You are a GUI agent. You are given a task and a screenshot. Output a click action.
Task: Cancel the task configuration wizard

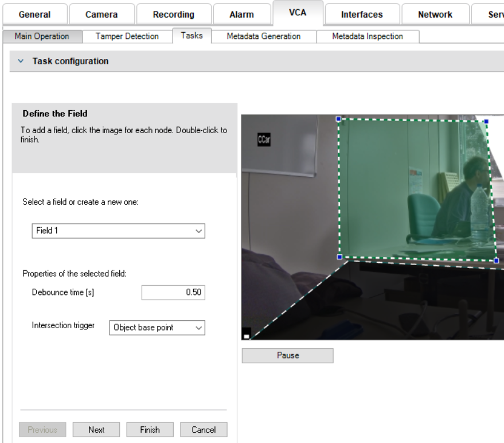click(204, 430)
